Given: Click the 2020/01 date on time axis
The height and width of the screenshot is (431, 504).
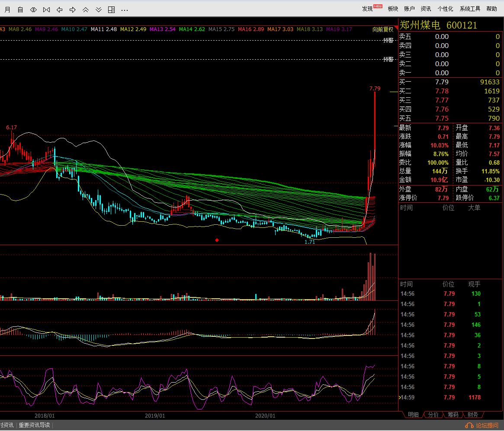Looking at the screenshot, I should coord(265,416).
